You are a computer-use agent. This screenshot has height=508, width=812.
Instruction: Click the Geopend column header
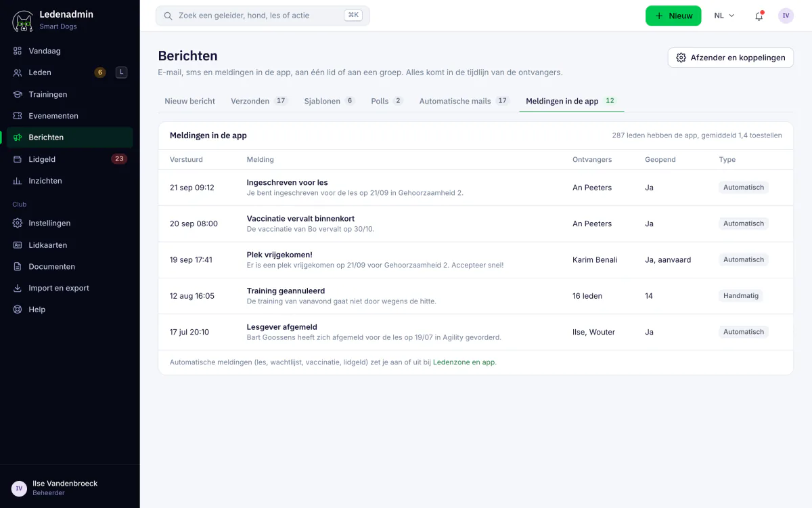coord(660,160)
